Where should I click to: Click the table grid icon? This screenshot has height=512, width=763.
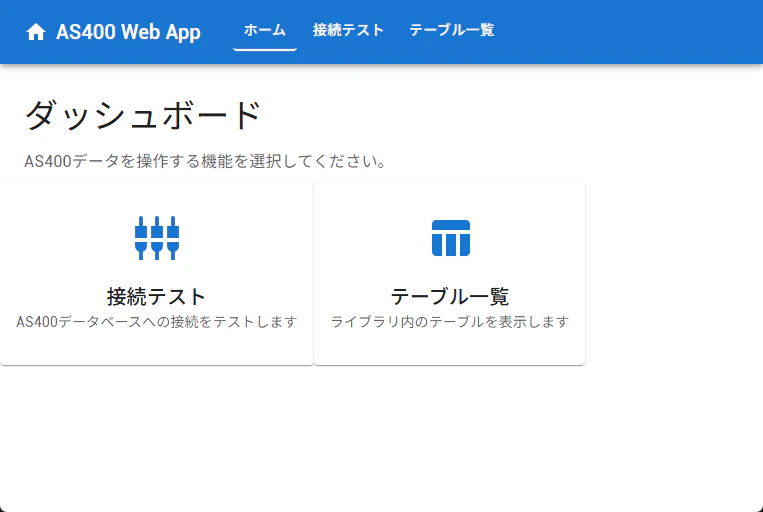click(x=451, y=238)
